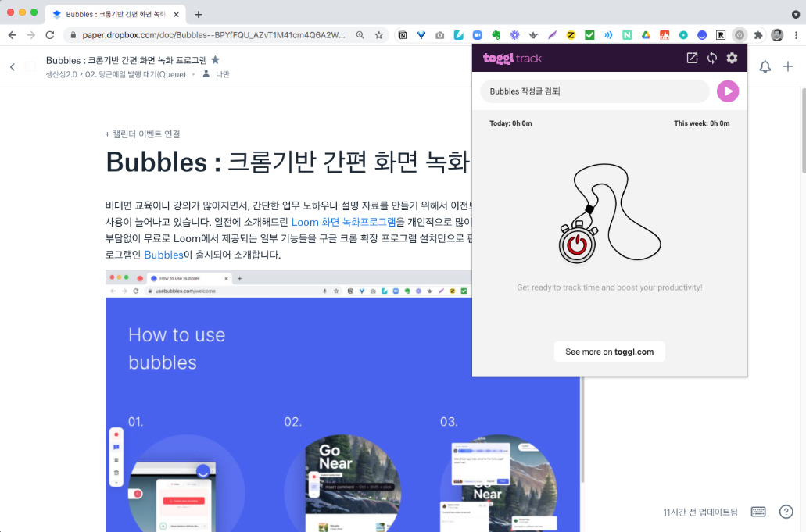
Task: Open the 02. 당근메일 발행 대기(Queue) folder
Action: (135, 74)
